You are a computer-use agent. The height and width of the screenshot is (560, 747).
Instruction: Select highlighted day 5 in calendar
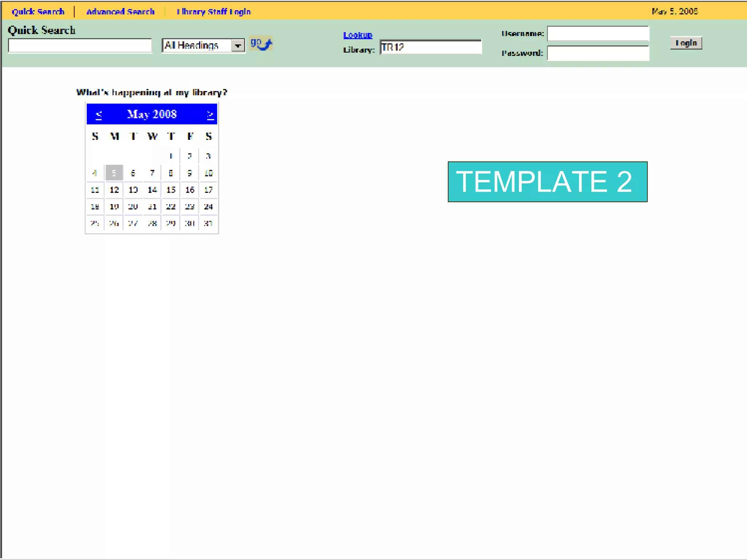click(x=114, y=173)
